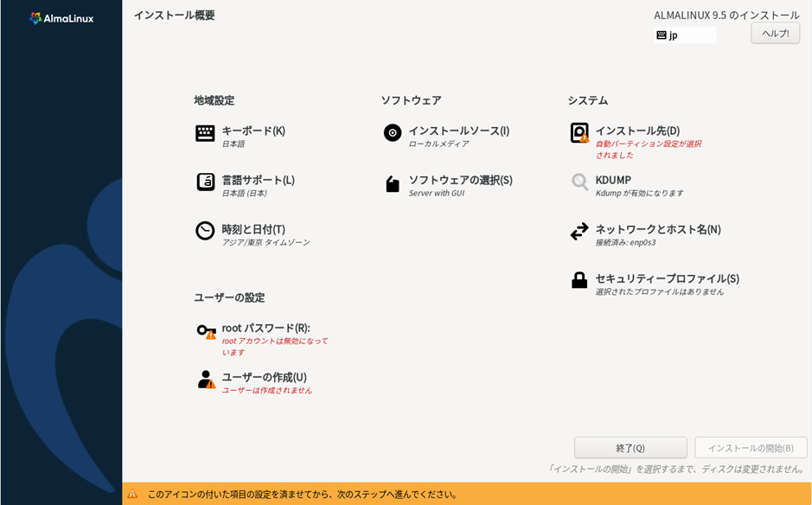Open the ネットワークとホスト名 network icon
Image resolution: width=812 pixels, height=505 pixels.
tap(580, 231)
